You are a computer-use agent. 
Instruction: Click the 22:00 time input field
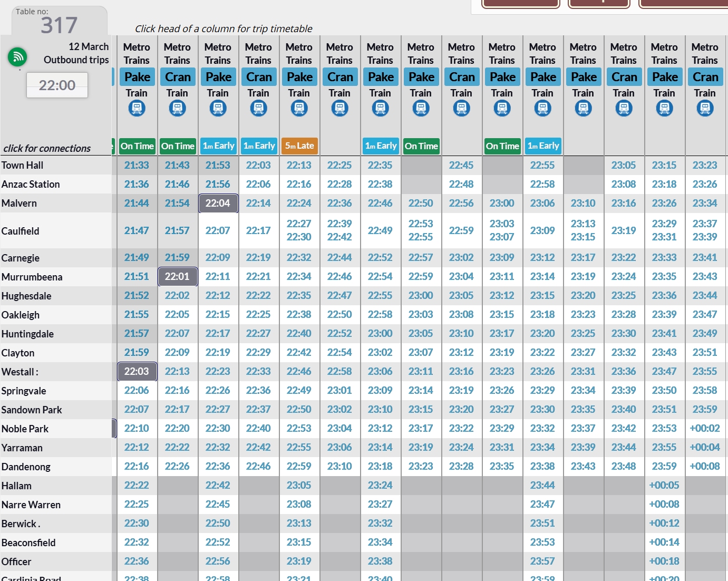tap(57, 85)
